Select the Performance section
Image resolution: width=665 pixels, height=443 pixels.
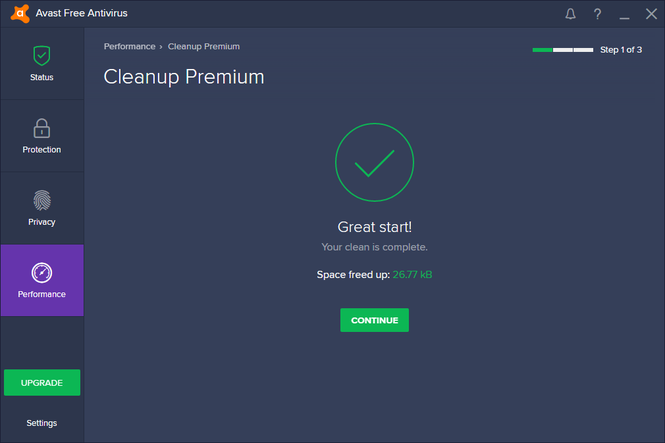click(x=42, y=280)
